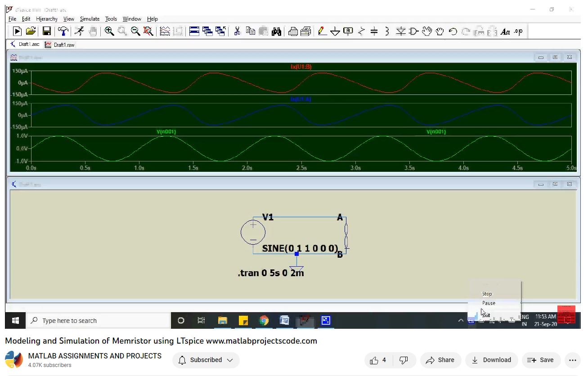Show hidden system tray icons
The height and width of the screenshot is (376, 588).
(x=460, y=321)
